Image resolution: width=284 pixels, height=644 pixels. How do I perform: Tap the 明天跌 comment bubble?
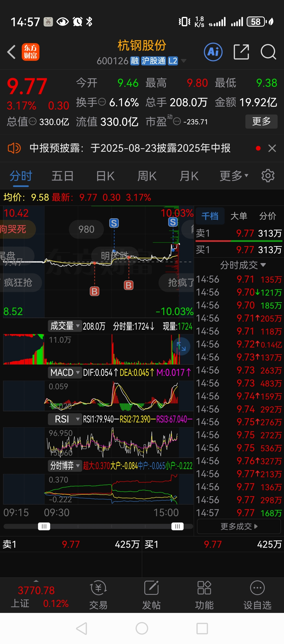[115, 256]
